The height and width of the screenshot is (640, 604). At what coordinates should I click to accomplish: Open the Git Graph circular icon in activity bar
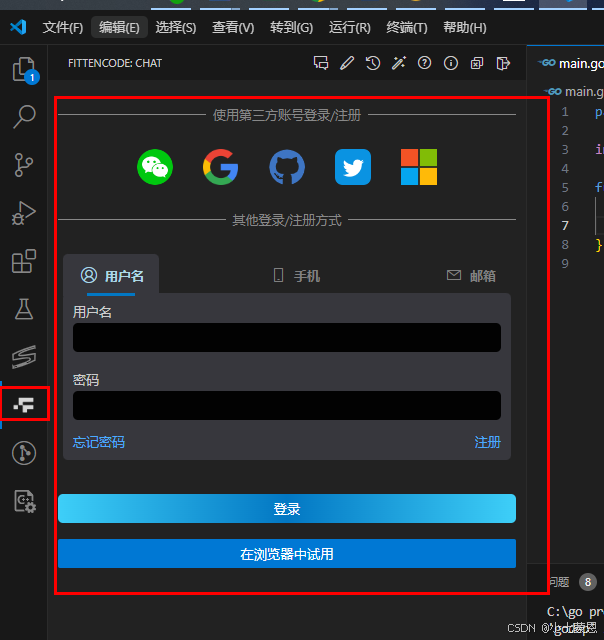24,453
